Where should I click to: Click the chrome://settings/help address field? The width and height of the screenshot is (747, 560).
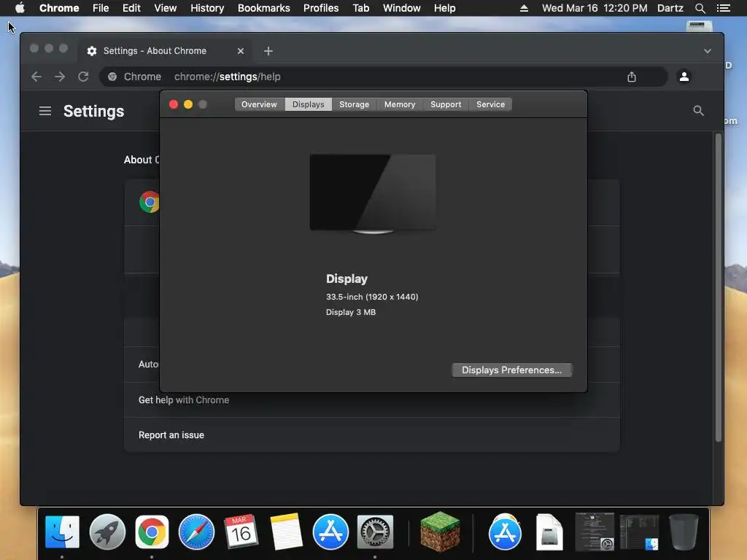click(x=384, y=77)
